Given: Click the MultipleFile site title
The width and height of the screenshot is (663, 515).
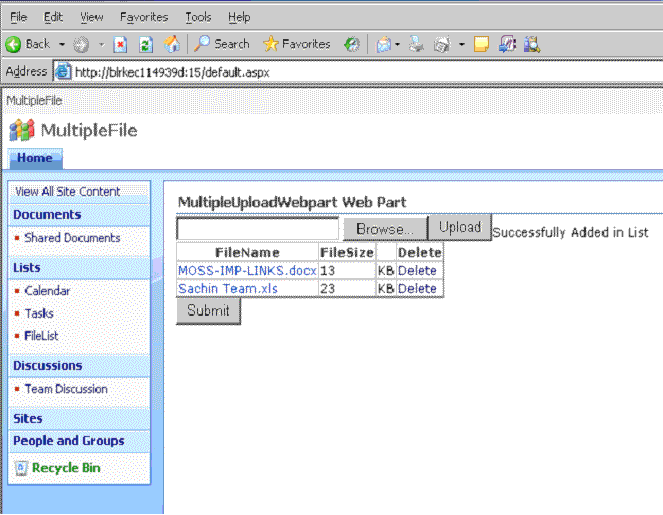Looking at the screenshot, I should [x=89, y=130].
